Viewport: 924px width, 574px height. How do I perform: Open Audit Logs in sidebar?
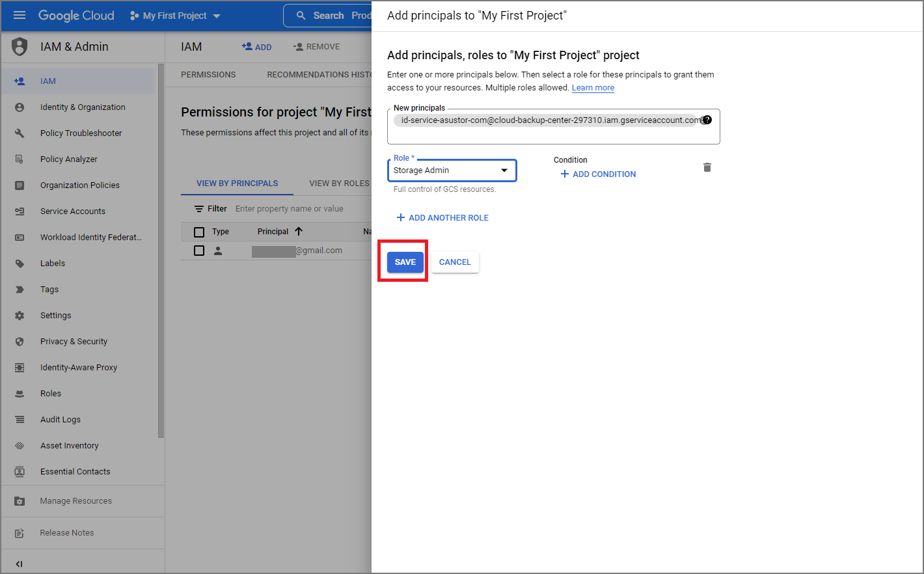pyautogui.click(x=61, y=420)
